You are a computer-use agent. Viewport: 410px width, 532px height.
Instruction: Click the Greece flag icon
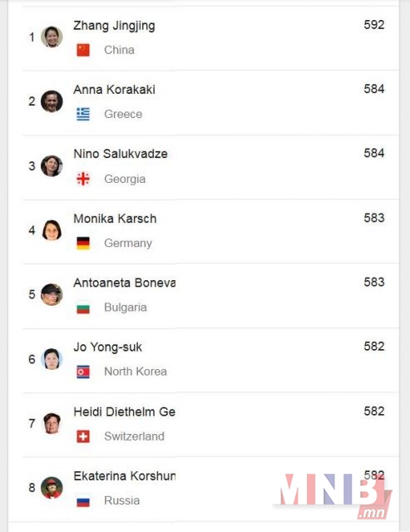pos(83,115)
